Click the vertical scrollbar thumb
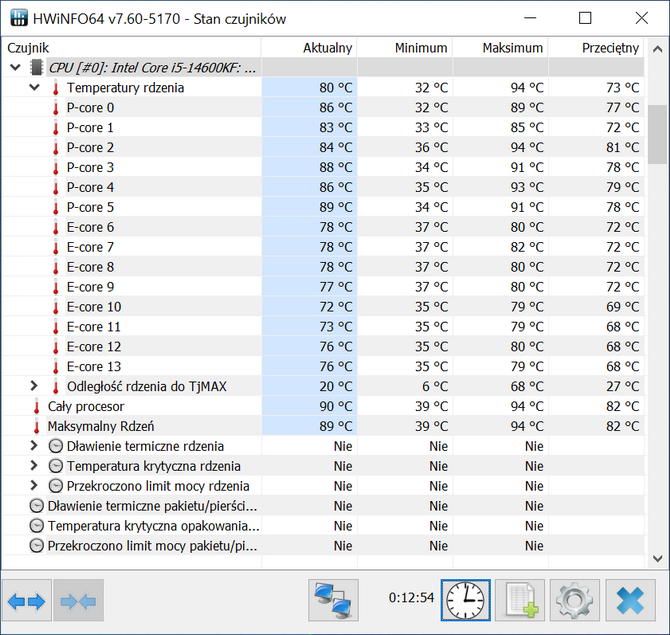The width and height of the screenshot is (670, 635). click(657, 134)
